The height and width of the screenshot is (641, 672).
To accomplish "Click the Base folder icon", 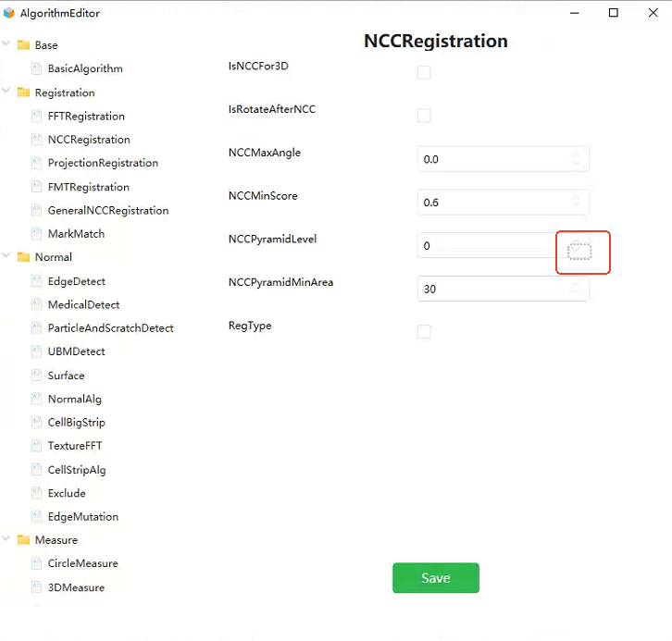I will point(23,45).
